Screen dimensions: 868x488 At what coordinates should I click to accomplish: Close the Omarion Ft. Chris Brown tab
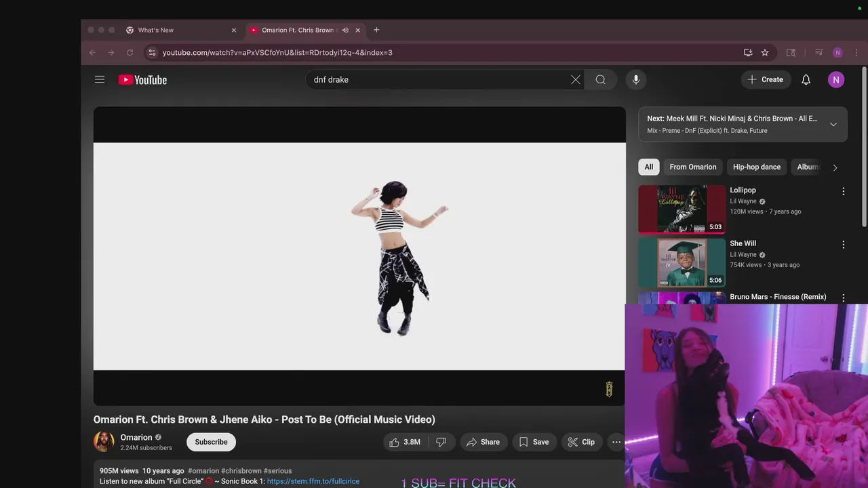[357, 30]
